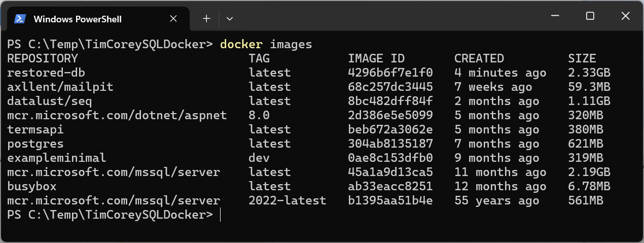Click the busybox repository name
This screenshot has height=243, width=644.
32,186
